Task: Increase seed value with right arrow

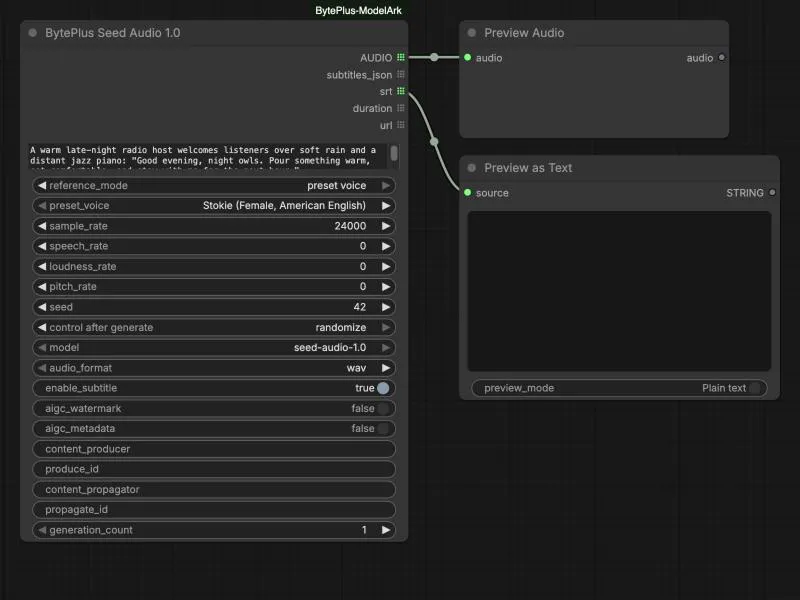Action: point(386,307)
